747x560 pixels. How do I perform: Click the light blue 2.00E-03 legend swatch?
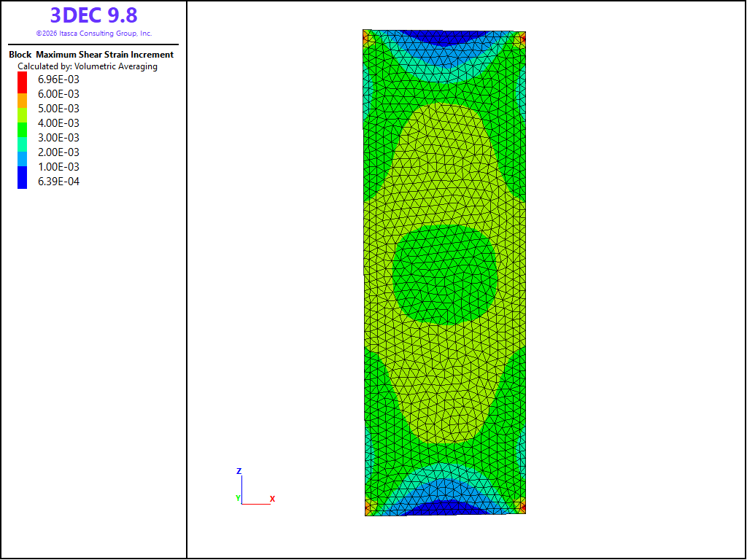click(x=23, y=159)
